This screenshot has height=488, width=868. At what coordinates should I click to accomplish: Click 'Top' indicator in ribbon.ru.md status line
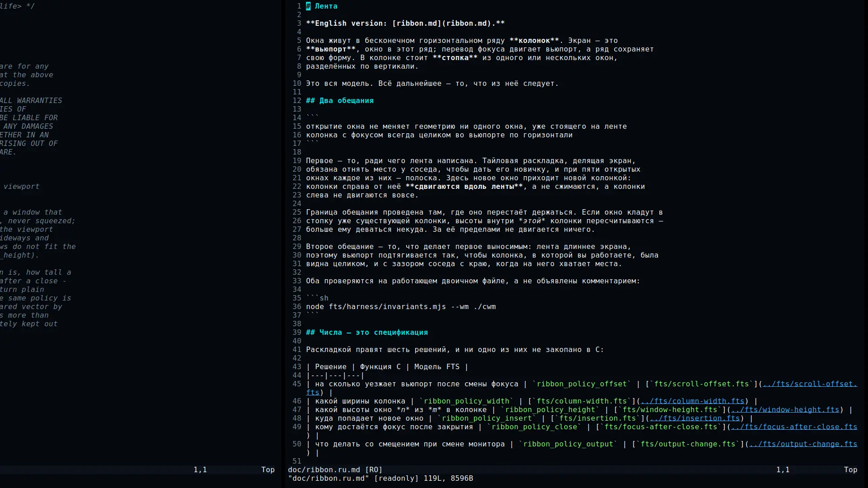(851, 470)
